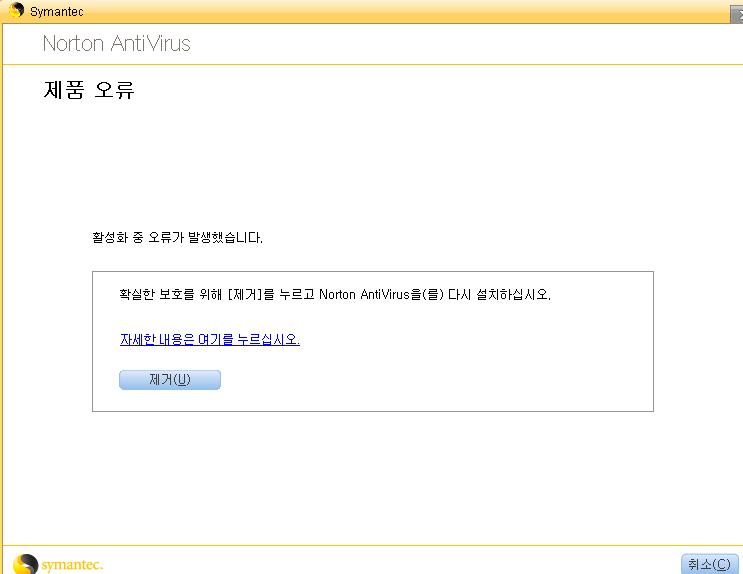Screen dimensions: 743x574
Task: Open the 자세한 내용은 여기를 누르십시오 link
Action: pyautogui.click(x=209, y=339)
